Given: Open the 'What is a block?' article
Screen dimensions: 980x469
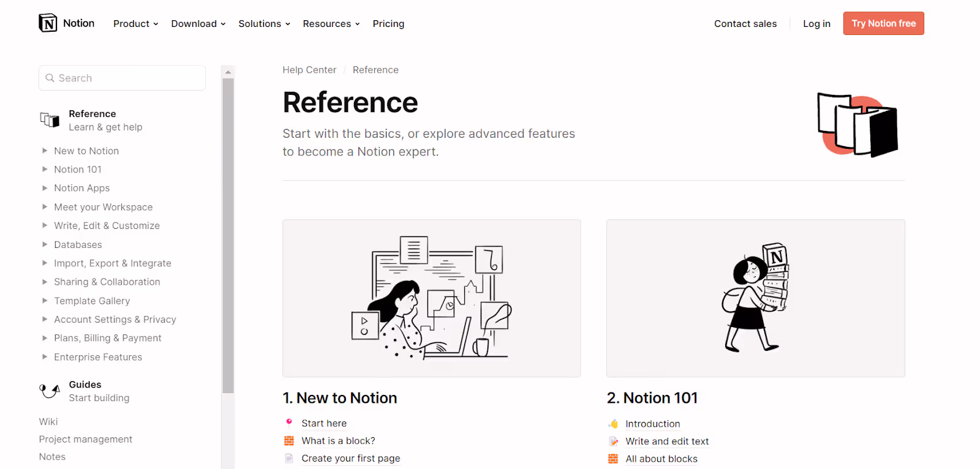Looking at the screenshot, I should (x=338, y=441).
